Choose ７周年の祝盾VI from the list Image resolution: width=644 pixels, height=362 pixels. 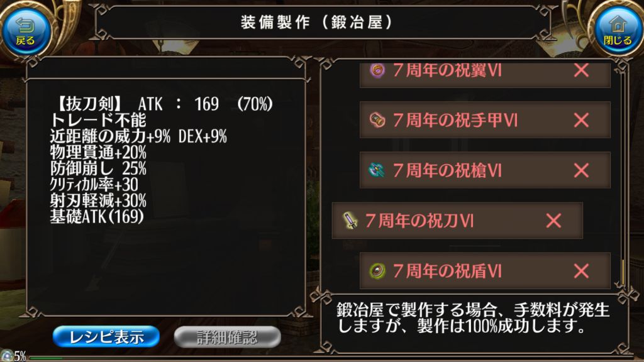click(485, 271)
